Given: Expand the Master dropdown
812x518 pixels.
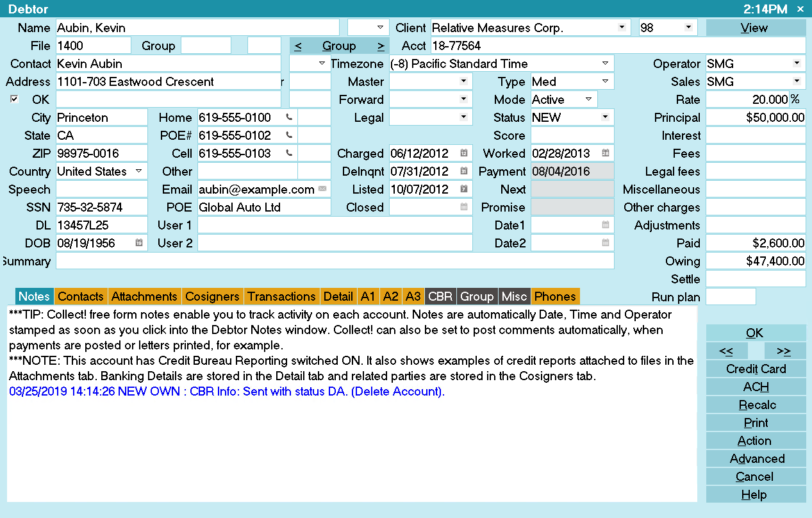Looking at the screenshot, I should [x=464, y=81].
